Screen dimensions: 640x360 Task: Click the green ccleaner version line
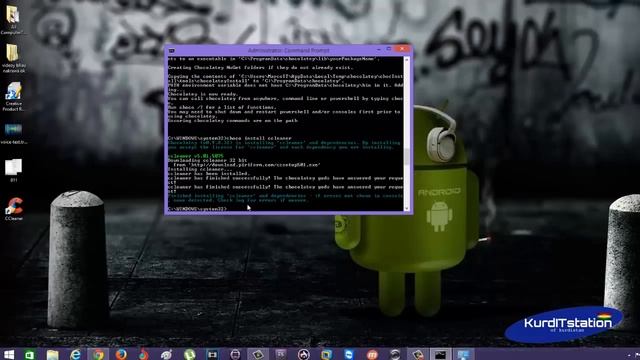click(x=196, y=156)
